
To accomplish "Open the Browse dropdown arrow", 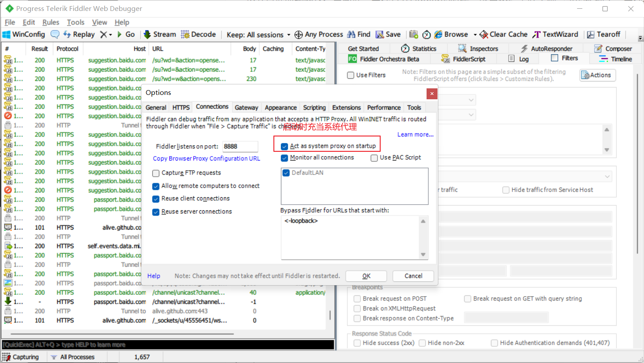I will click(x=475, y=35).
